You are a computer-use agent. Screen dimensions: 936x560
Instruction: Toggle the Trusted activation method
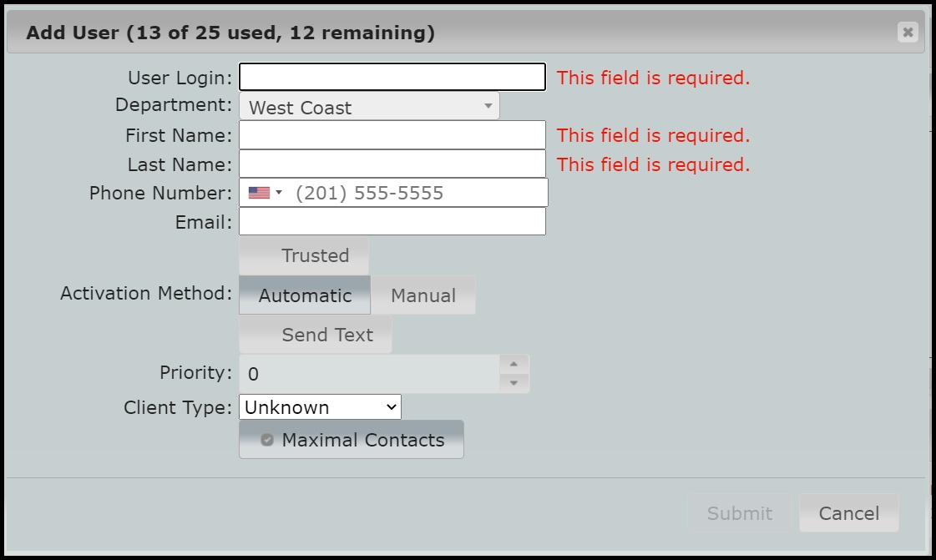(x=303, y=255)
